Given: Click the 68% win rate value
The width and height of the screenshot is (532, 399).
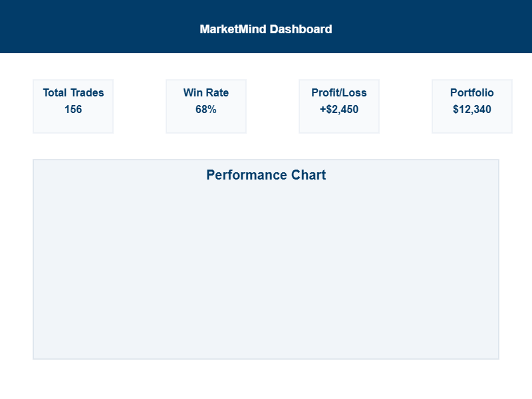Looking at the screenshot, I should point(206,110).
